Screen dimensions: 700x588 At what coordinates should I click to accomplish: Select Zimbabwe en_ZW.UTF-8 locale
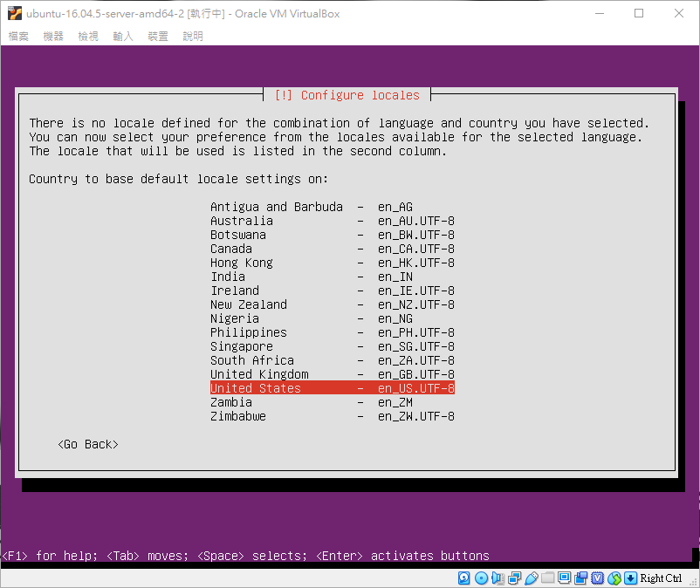tap(333, 416)
